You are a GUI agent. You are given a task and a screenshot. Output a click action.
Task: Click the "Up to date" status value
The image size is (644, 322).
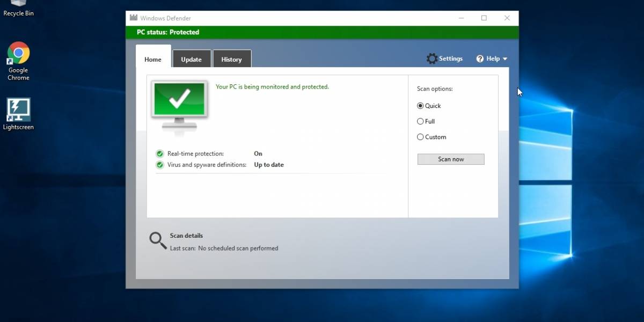coord(269,165)
